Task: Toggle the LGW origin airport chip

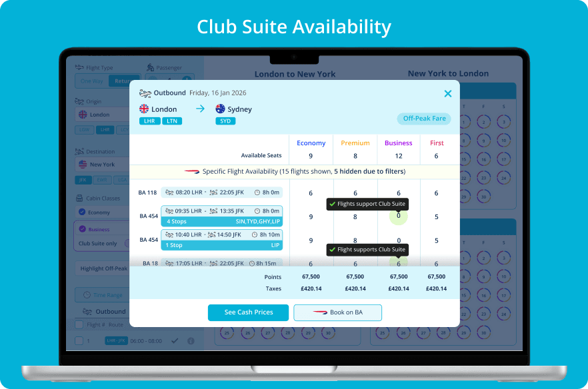Action: coord(85,130)
